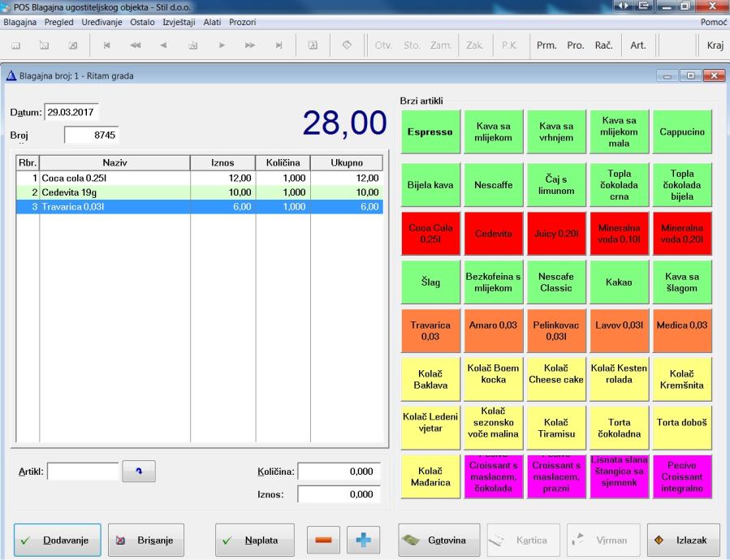Open the Alati menu
730x560 pixels.
pos(212,22)
